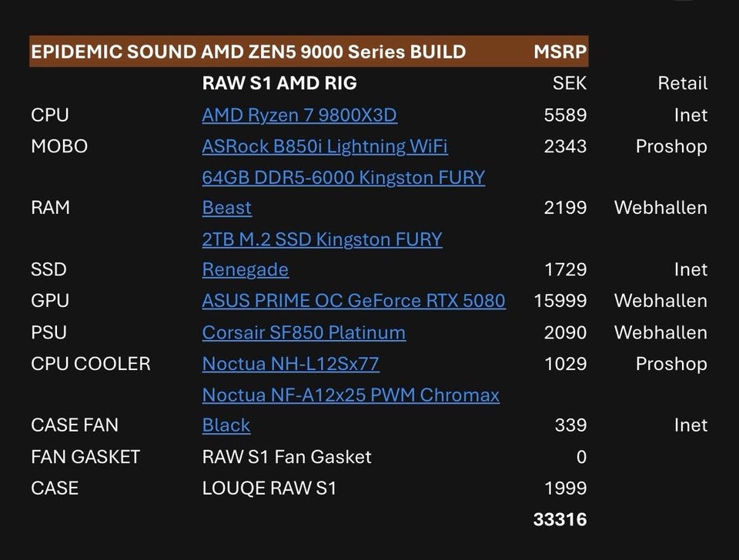
Task: Open the 64GB DDR5-6000 Kingston FURY link
Action: coord(343,178)
